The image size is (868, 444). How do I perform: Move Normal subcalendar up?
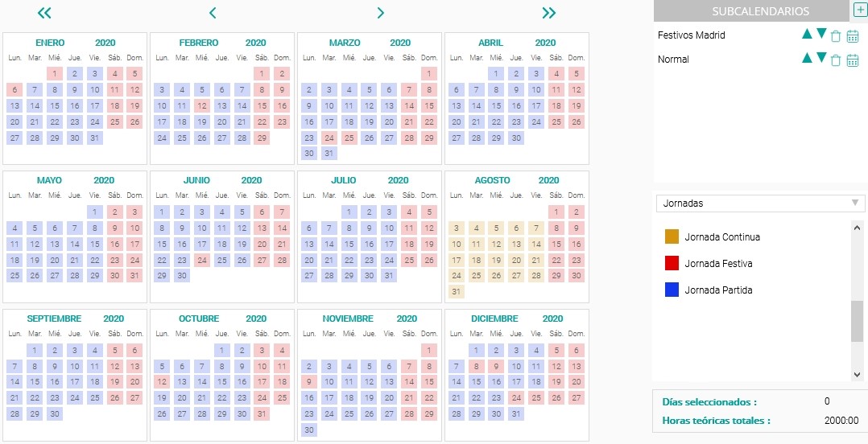coord(807,57)
